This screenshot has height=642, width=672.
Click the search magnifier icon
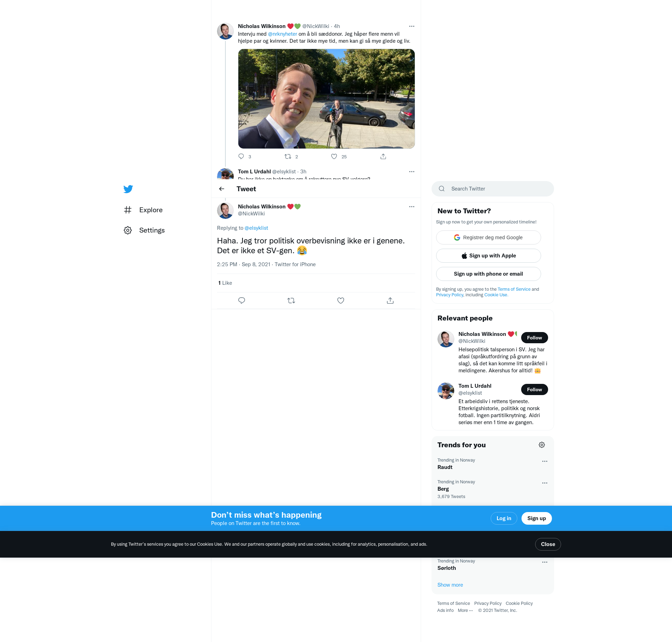(442, 189)
